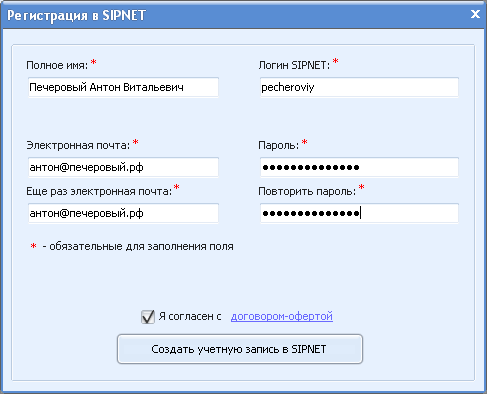
Task: Focus the Пароль password field
Action: [359, 167]
